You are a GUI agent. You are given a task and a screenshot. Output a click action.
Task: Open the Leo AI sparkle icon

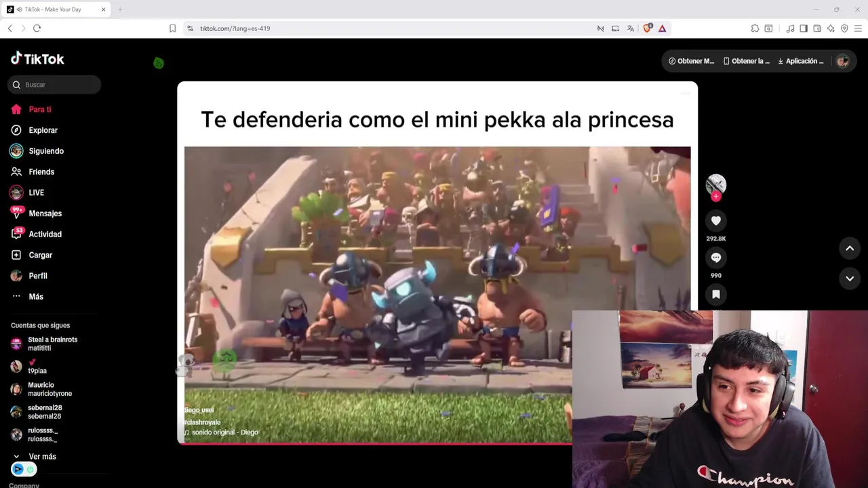tap(831, 28)
